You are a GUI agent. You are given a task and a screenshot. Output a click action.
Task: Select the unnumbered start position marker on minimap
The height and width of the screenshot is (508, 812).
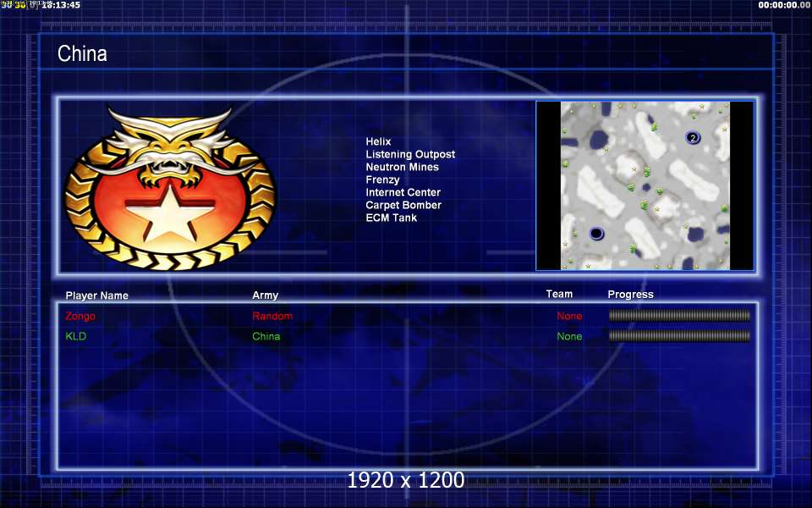[596, 234]
